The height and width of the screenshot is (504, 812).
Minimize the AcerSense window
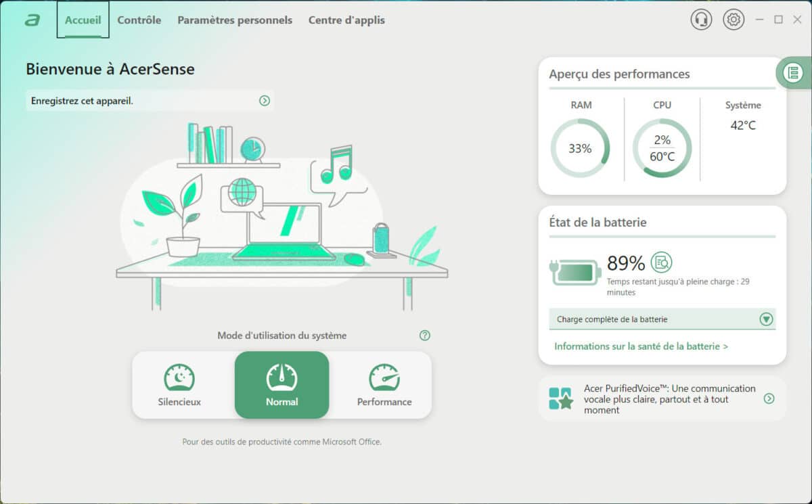760,20
